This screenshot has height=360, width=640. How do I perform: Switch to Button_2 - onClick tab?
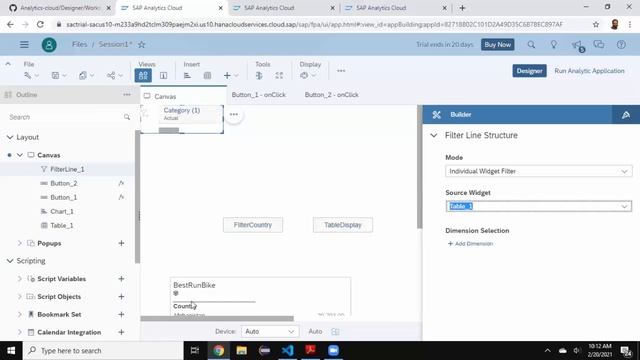click(x=331, y=95)
